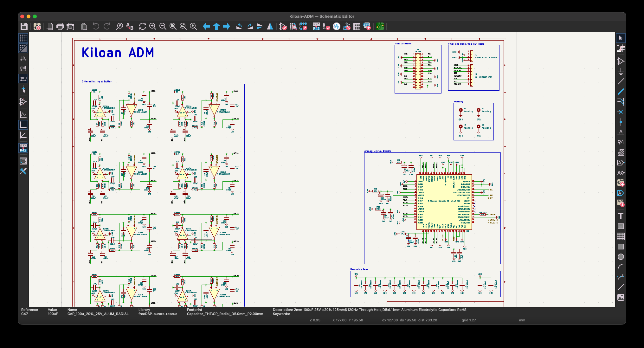The height and width of the screenshot is (348, 644).
Task: Switch units to inches
Action: tap(23, 58)
